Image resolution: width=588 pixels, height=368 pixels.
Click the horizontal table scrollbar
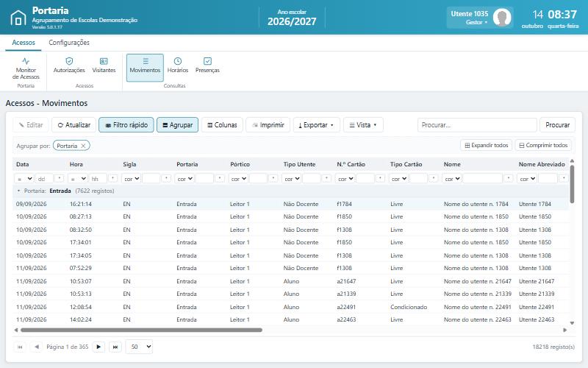pos(141,330)
